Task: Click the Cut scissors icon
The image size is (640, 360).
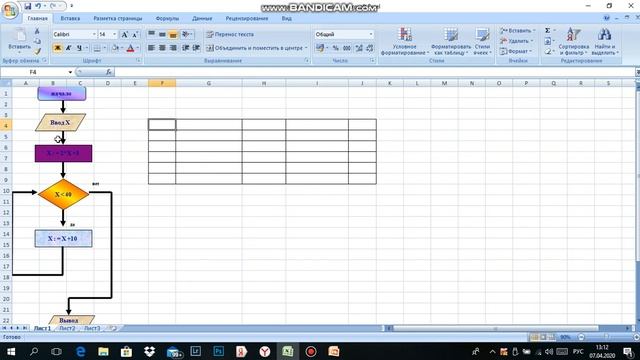Action: click(37, 31)
